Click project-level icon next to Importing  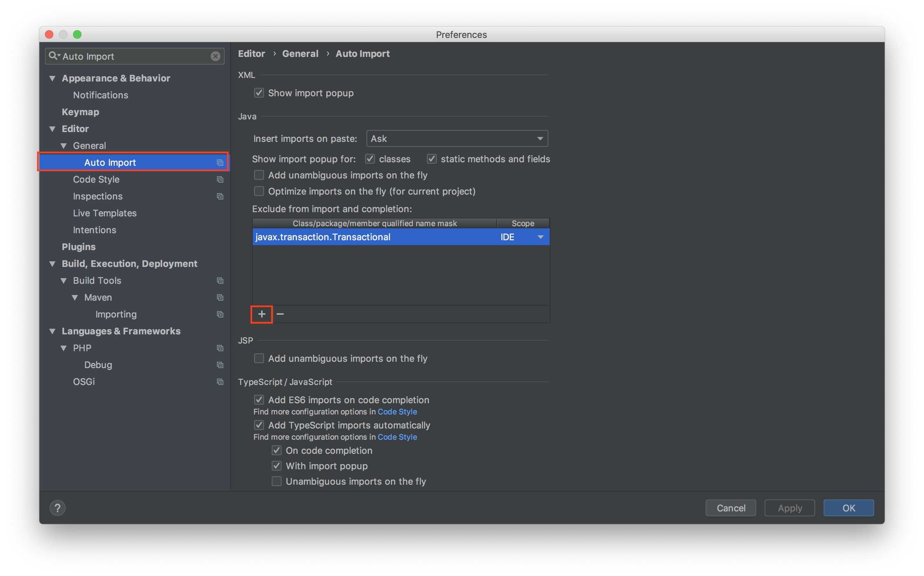(x=220, y=314)
